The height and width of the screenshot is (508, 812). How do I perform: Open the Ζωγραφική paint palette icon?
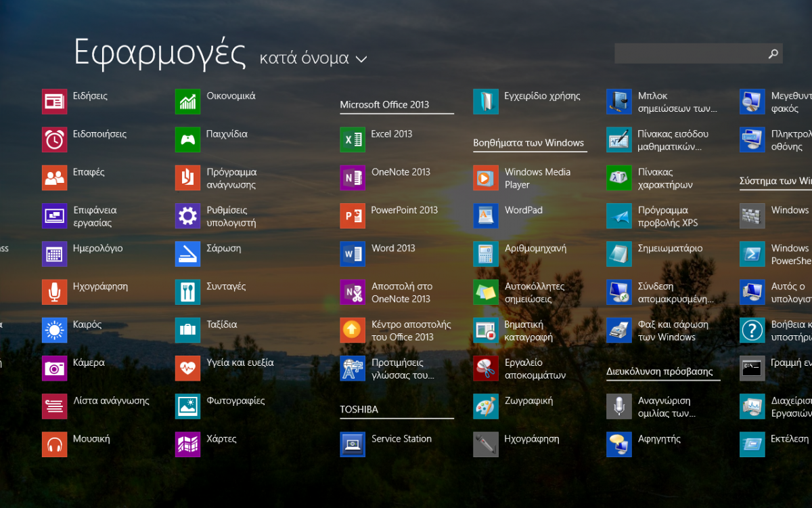[486, 406]
